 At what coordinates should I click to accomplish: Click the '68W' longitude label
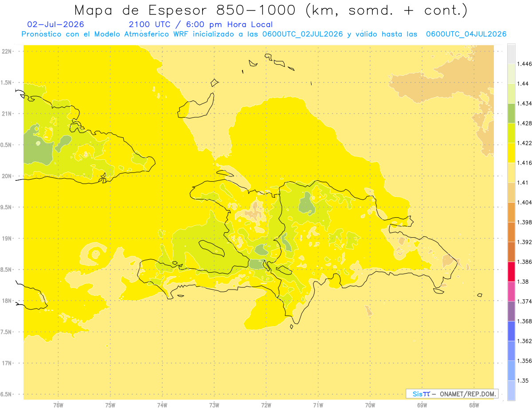[474, 405]
